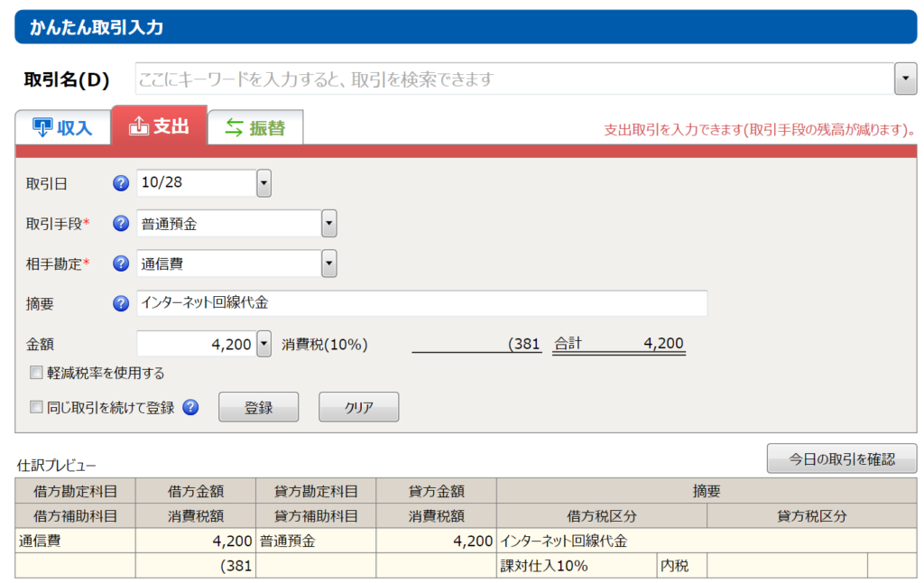
Task: Open help for 相手勘定 field
Action: (x=121, y=264)
